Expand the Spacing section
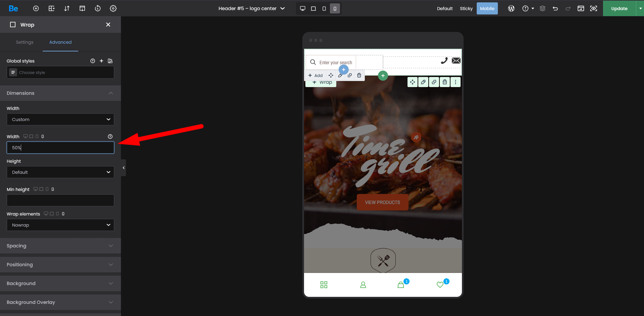This screenshot has width=644, height=316. point(60,246)
